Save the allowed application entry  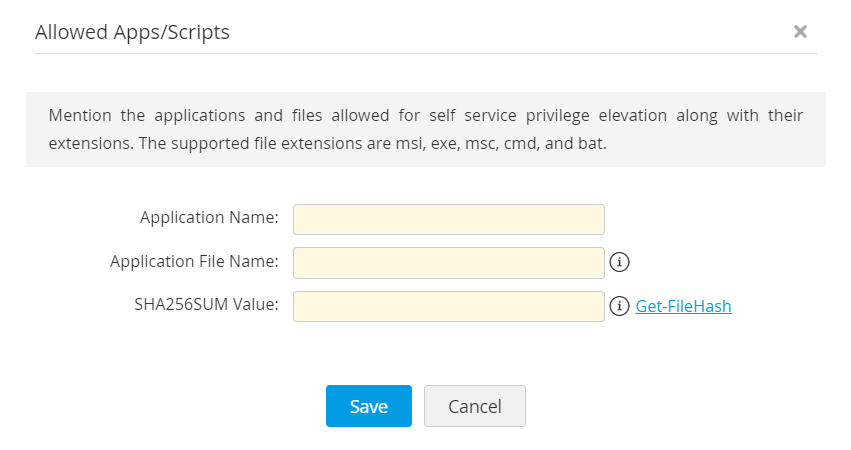coord(368,406)
